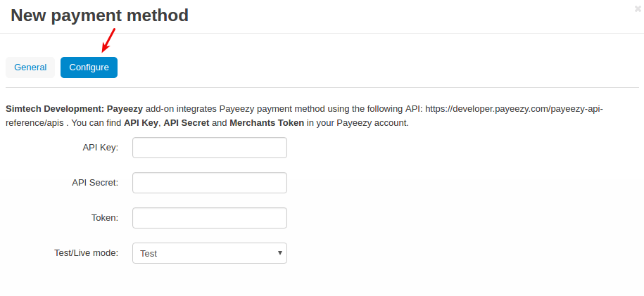Viewport: 644px width, 296px height.
Task: Click the "API Secret:" field label
Action: tap(95, 183)
